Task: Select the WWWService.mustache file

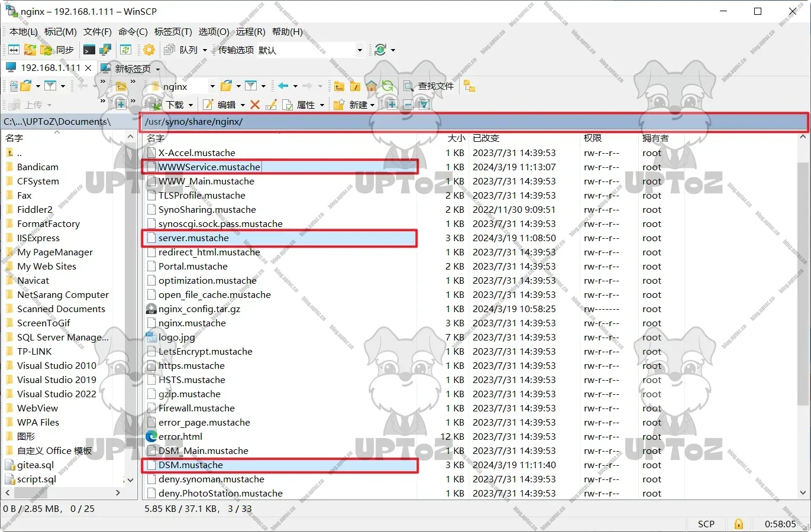Action: (x=209, y=167)
